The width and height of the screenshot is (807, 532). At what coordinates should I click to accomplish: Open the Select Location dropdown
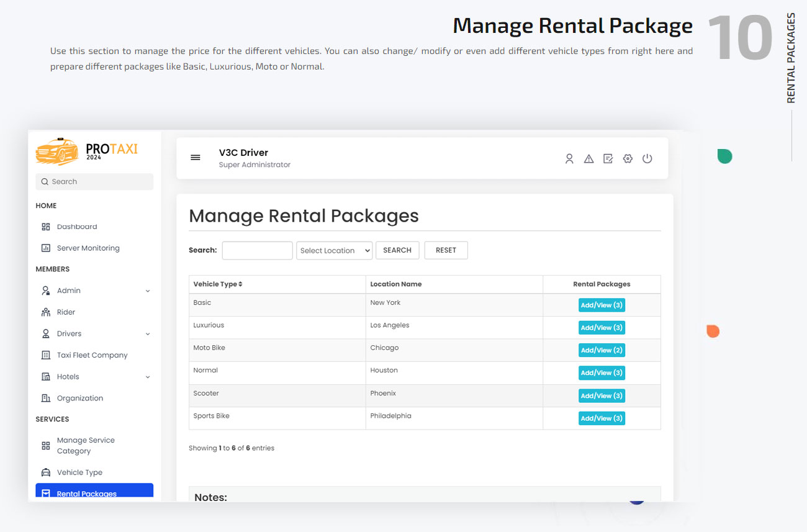334,250
